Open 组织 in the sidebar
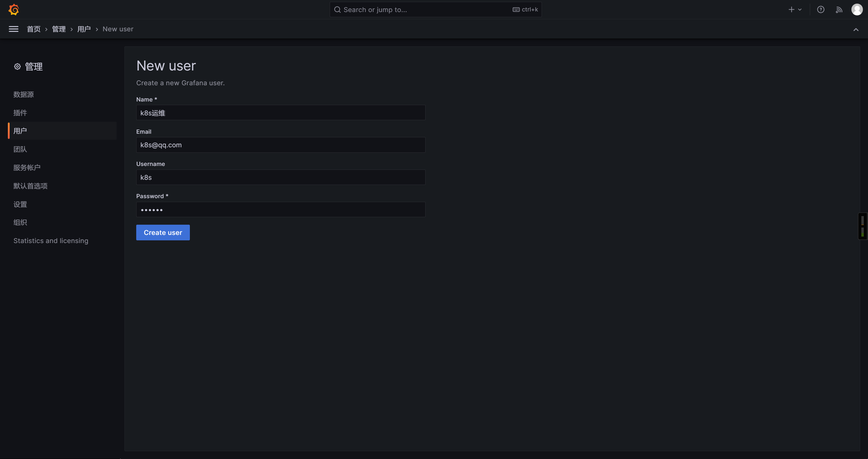This screenshot has width=868, height=459. pyautogui.click(x=20, y=222)
